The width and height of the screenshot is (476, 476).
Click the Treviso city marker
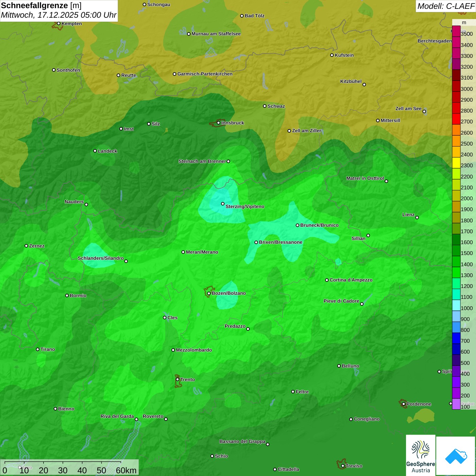coord(343,466)
